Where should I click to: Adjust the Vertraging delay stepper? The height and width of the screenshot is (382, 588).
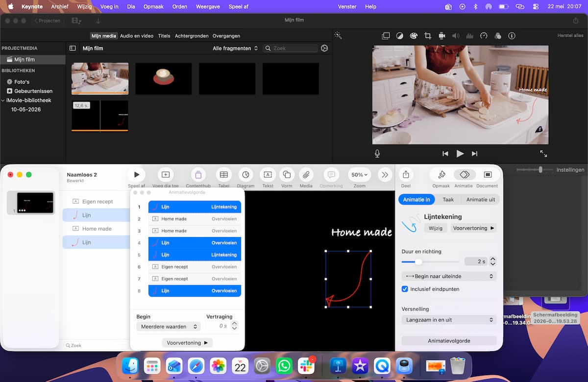(234, 326)
